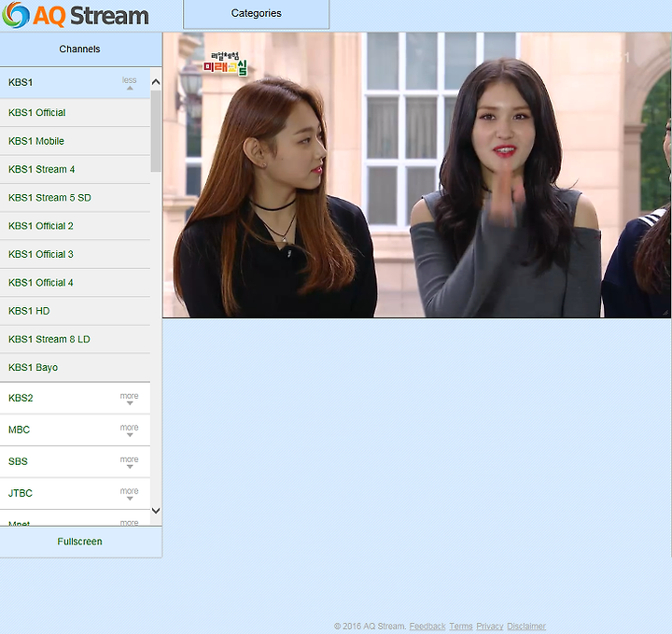Choose KBS1 Official 3
Screen dimensions: 672x634
coord(75,254)
